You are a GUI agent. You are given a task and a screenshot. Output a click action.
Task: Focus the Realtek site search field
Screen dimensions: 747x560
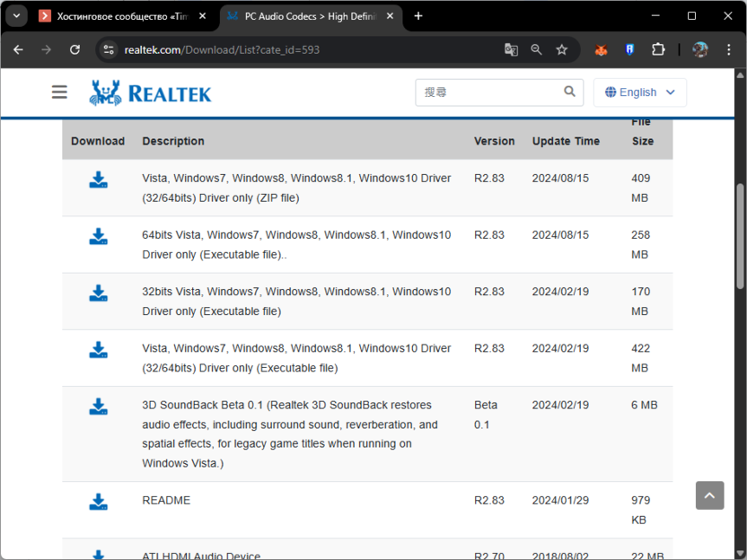487,92
